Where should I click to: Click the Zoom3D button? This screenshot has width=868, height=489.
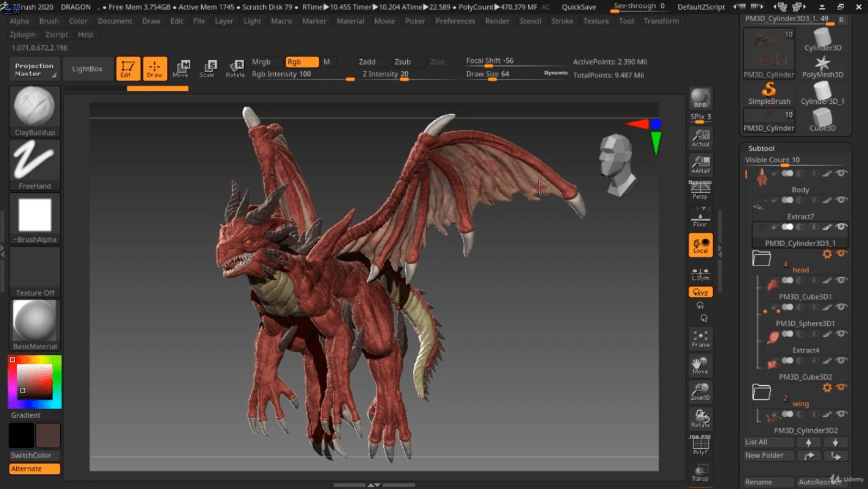(700, 392)
